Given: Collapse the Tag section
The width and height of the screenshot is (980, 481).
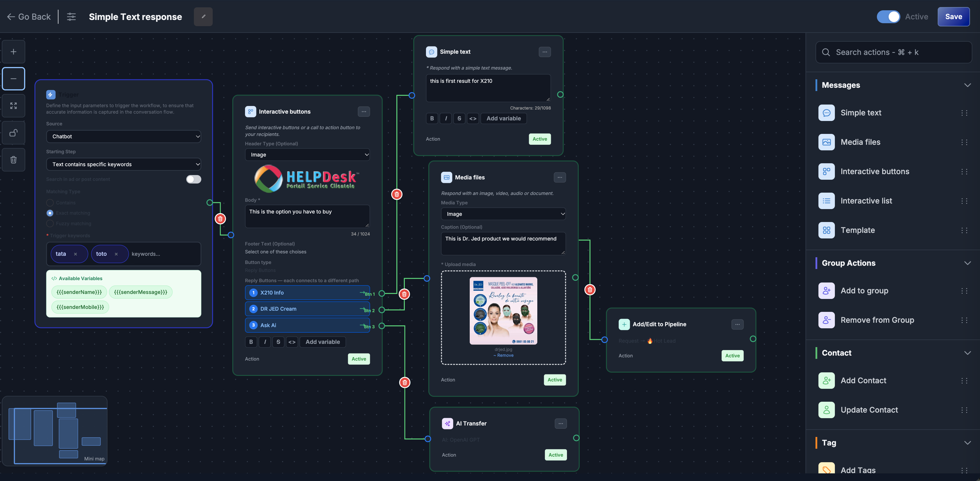Looking at the screenshot, I should pos(967,443).
